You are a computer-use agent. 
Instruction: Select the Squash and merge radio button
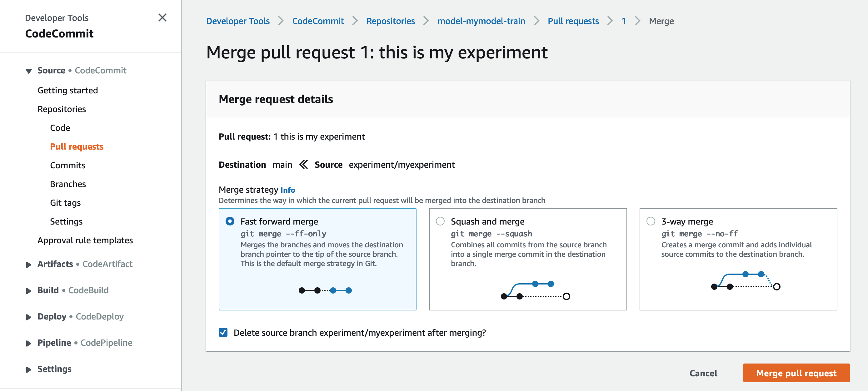coord(440,221)
